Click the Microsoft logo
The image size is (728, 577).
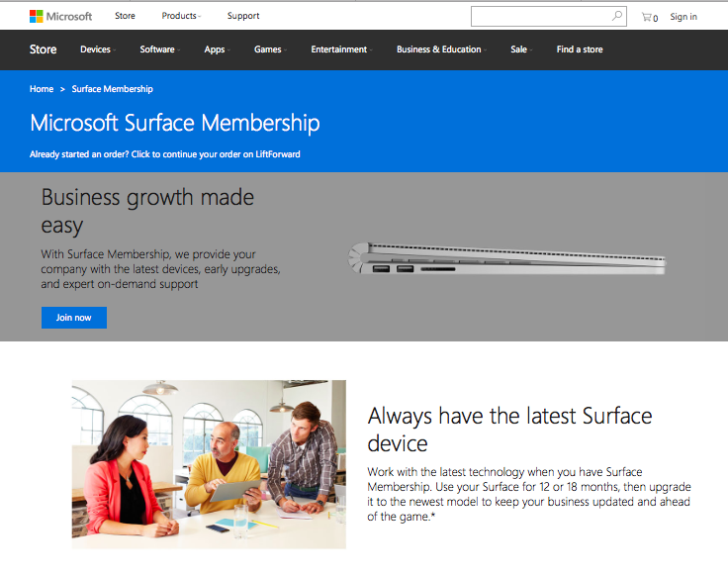tap(60, 16)
